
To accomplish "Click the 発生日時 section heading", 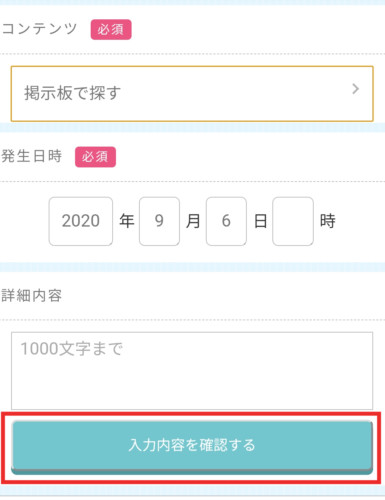I will (32, 156).
